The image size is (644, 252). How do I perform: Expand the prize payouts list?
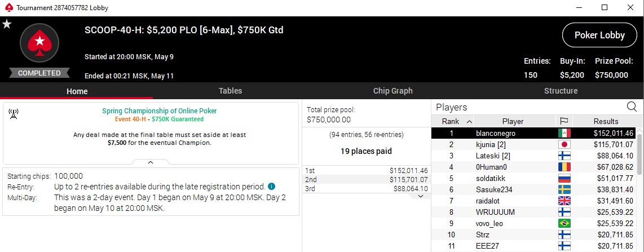421,196
